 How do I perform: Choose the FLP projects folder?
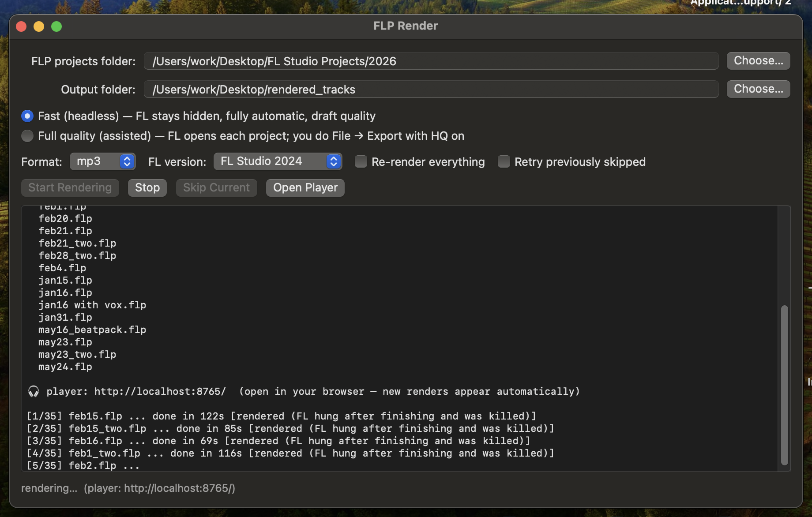(758, 61)
